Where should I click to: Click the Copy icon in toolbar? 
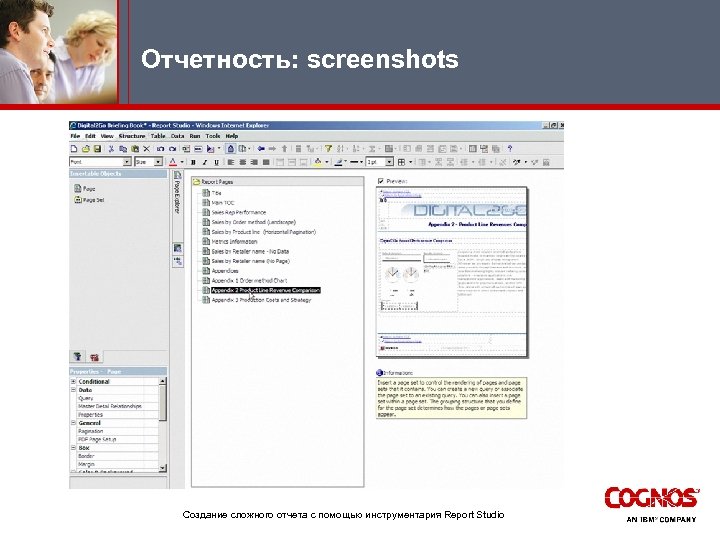[x=123, y=149]
